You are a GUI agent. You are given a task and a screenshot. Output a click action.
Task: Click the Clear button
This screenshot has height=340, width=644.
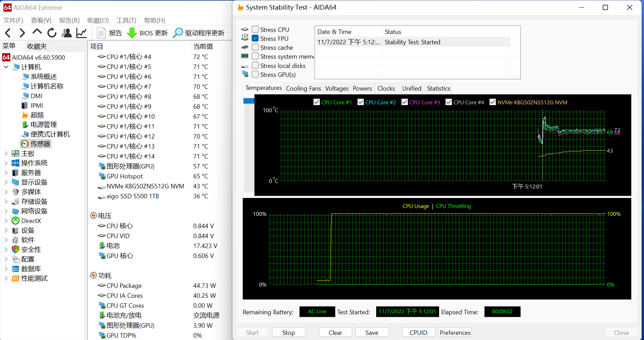click(335, 332)
